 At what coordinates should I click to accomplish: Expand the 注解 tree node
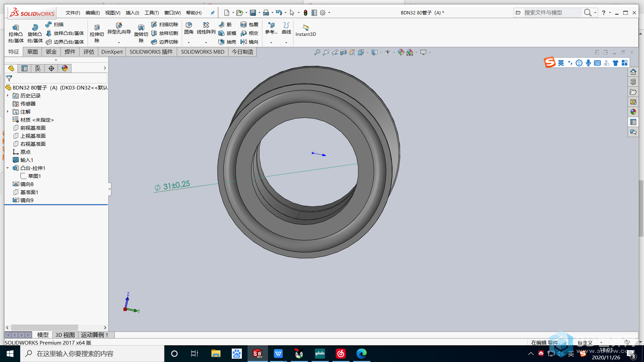[x=8, y=112]
